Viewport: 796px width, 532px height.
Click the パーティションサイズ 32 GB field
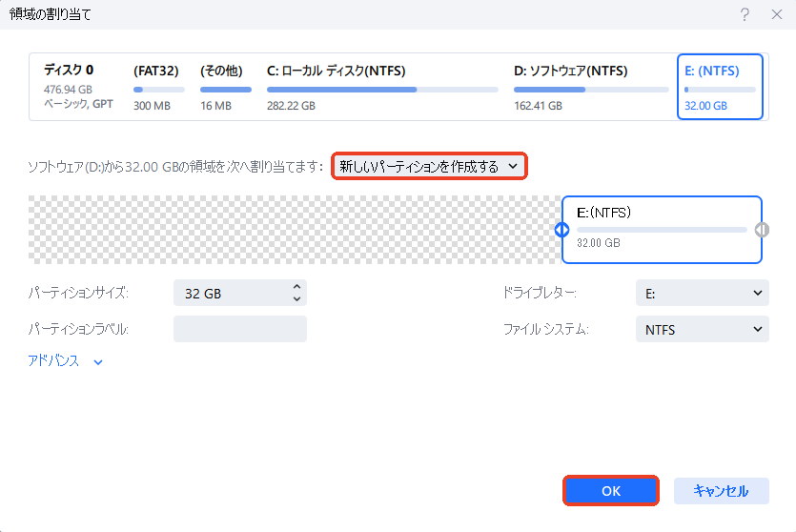click(229, 294)
